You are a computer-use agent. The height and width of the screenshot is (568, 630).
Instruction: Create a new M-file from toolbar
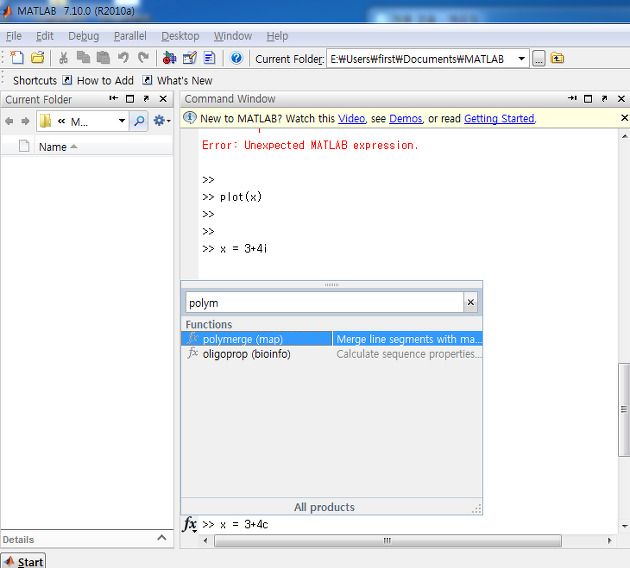[17, 58]
